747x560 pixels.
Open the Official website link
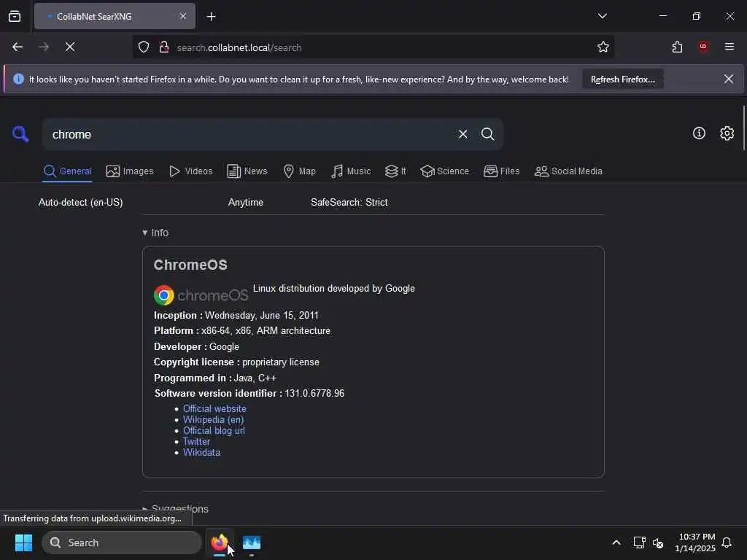[215, 408]
